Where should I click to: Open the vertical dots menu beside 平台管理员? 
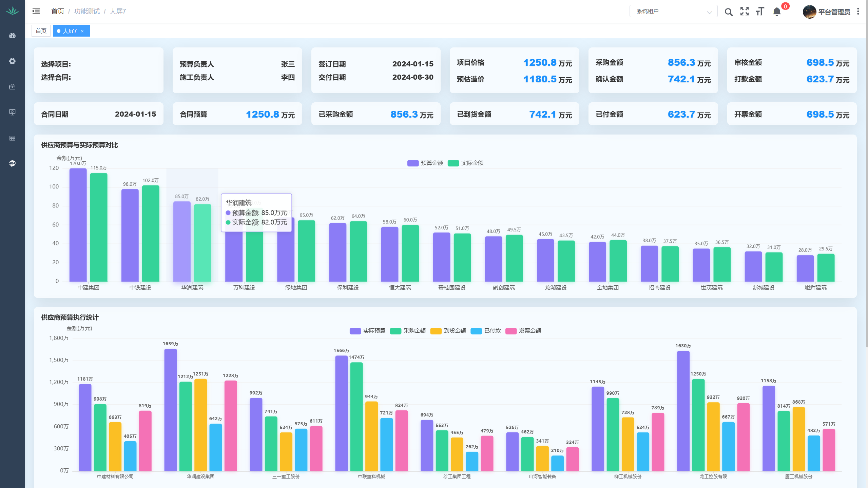pos(858,12)
